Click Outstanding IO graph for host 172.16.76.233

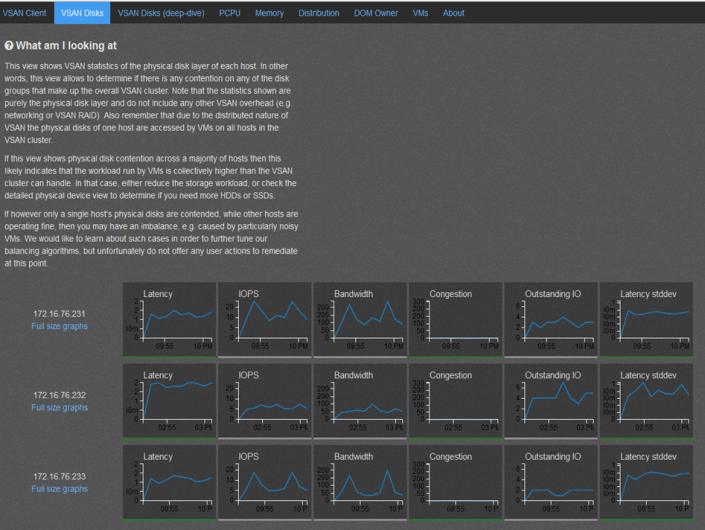(x=549, y=481)
